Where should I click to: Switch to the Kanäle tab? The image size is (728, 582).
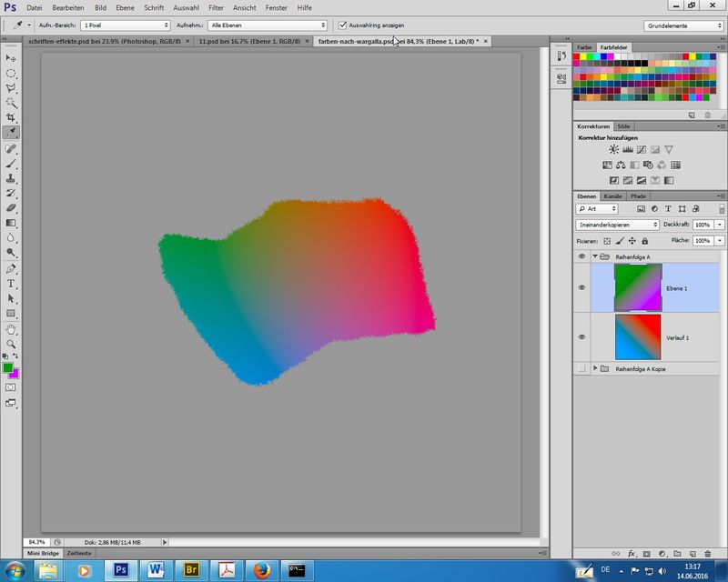pyautogui.click(x=613, y=196)
